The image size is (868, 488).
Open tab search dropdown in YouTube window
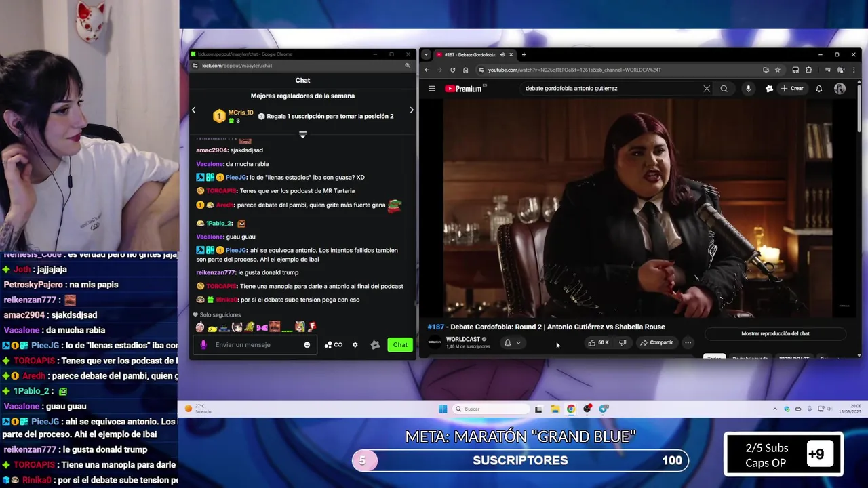(x=426, y=54)
